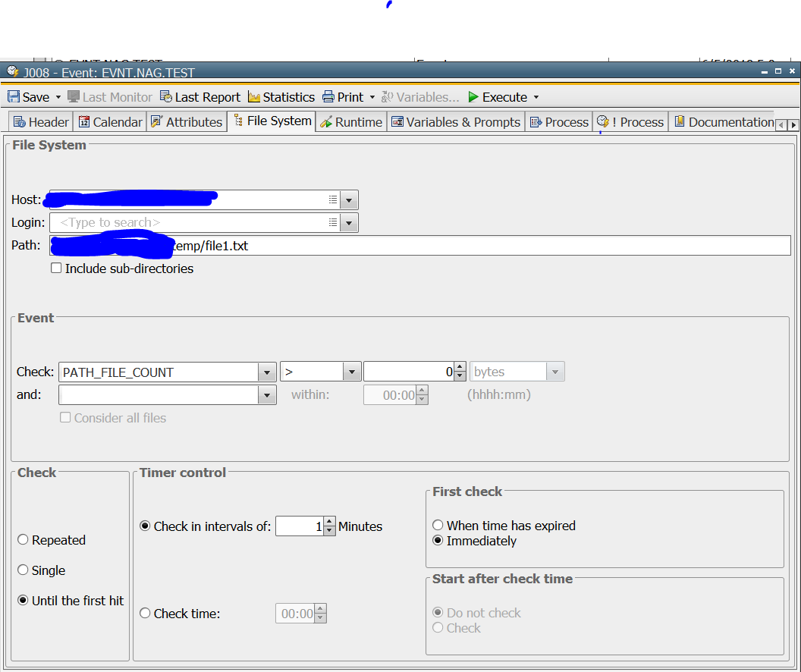
Task: Select When time has expired
Action: tap(438, 525)
